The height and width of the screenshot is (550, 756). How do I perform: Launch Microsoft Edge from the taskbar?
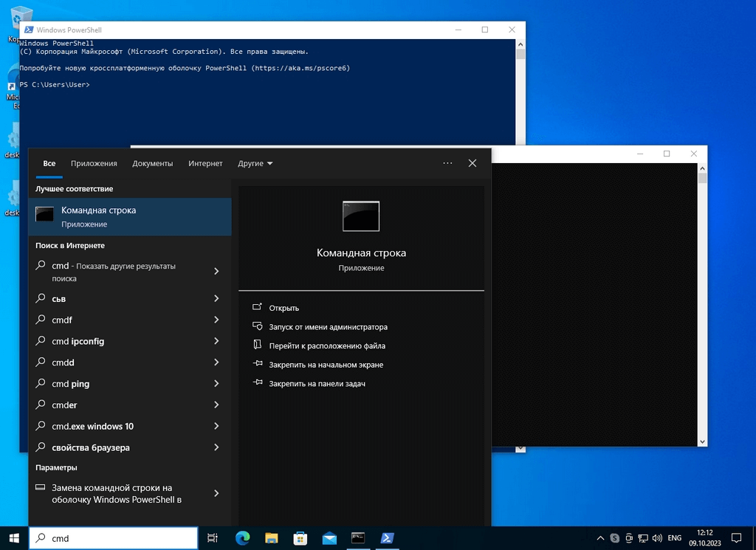click(x=242, y=538)
